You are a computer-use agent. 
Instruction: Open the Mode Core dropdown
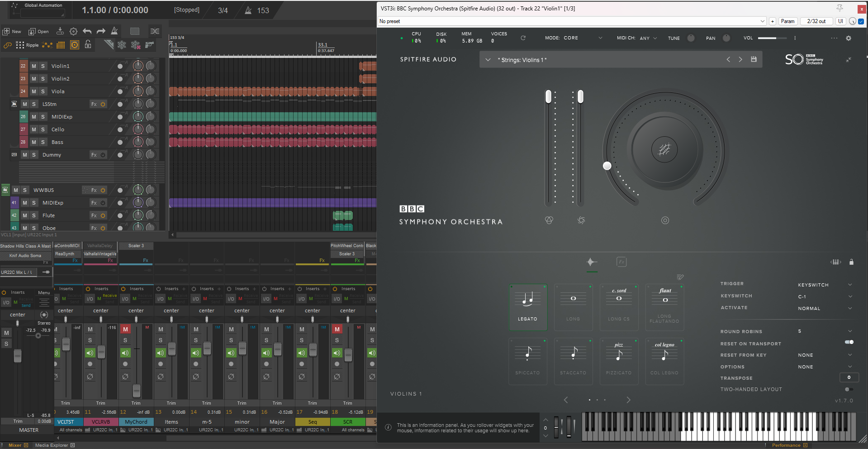[x=583, y=38]
